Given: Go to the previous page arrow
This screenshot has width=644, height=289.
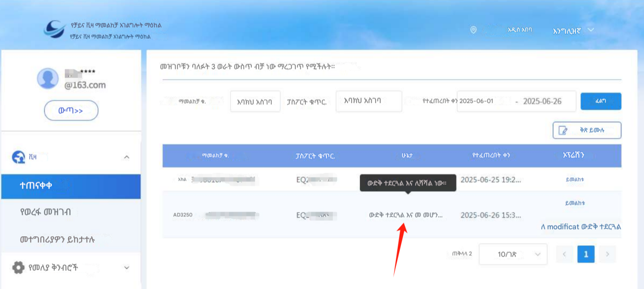Looking at the screenshot, I should click(564, 254).
